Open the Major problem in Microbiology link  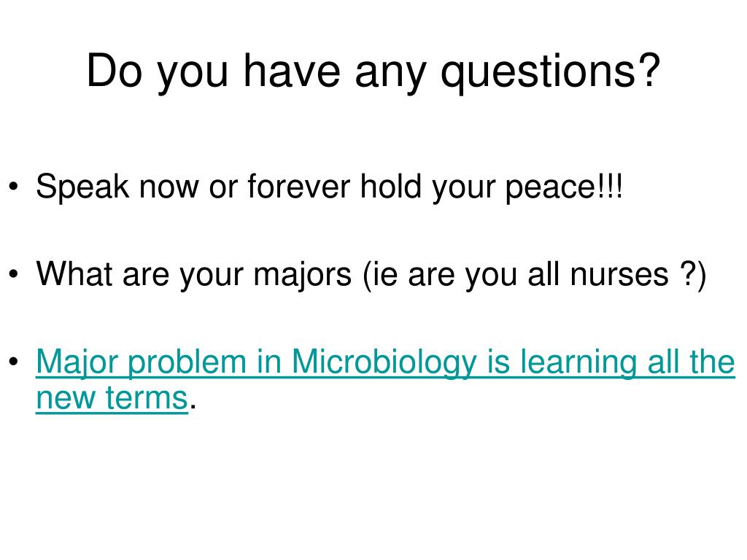click(x=385, y=363)
